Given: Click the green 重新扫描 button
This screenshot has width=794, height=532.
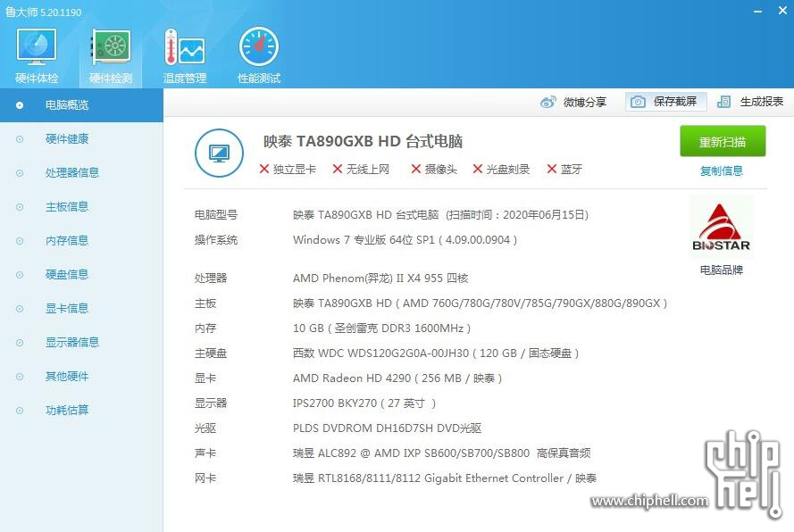Looking at the screenshot, I should 723,142.
